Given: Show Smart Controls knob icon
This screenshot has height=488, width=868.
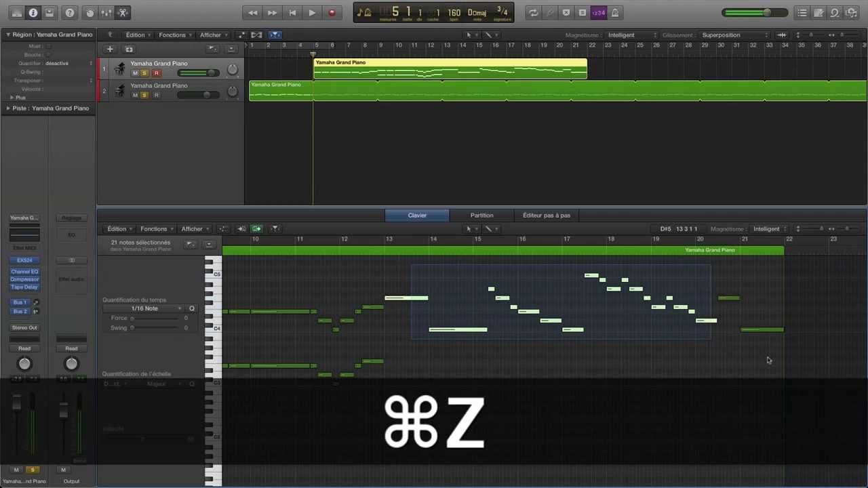Looking at the screenshot, I should tap(90, 13).
